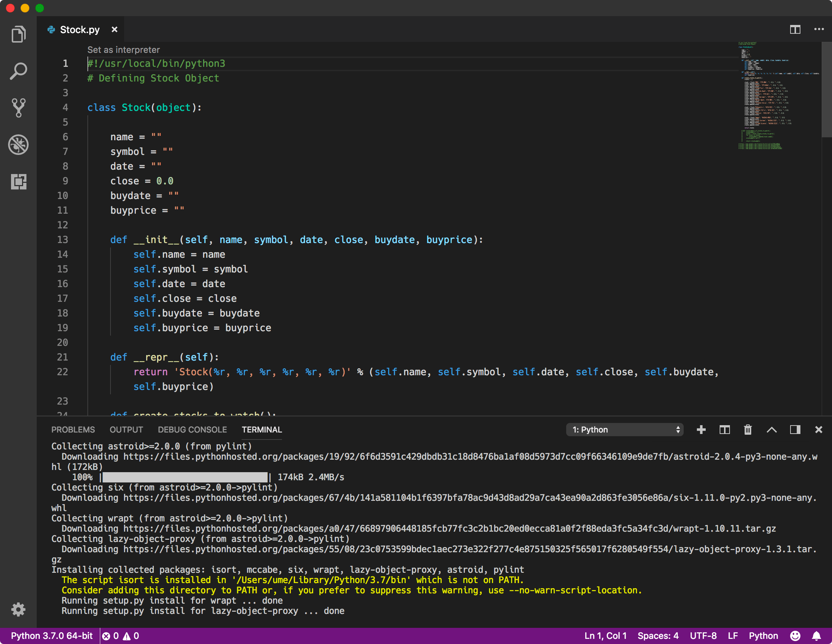Click the split editor icon
832x644 pixels.
[795, 30]
